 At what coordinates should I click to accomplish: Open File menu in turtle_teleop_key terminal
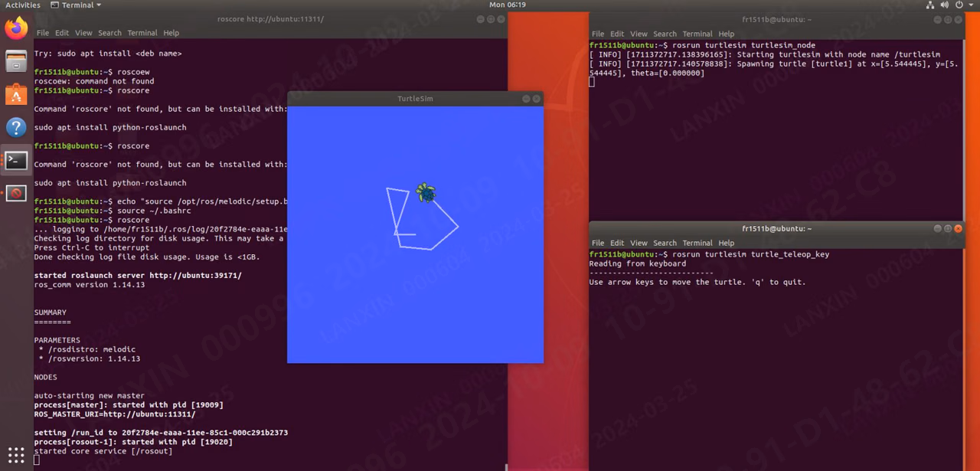pyautogui.click(x=598, y=243)
